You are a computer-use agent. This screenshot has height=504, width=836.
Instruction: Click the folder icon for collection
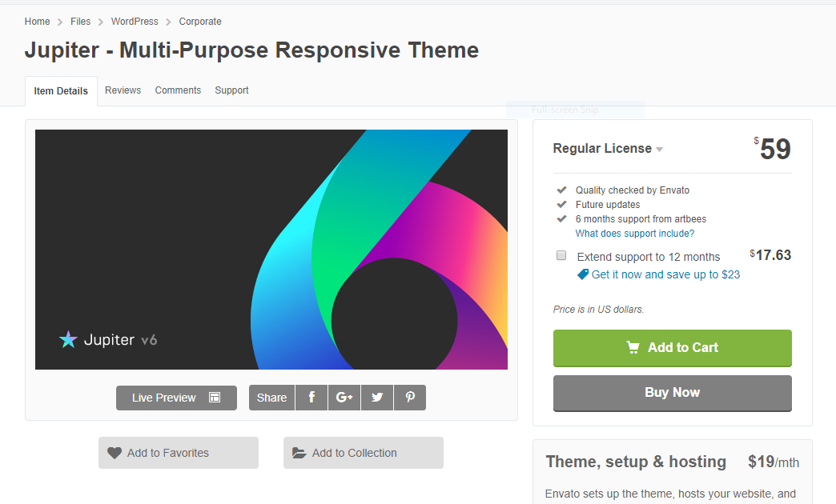[x=299, y=453]
